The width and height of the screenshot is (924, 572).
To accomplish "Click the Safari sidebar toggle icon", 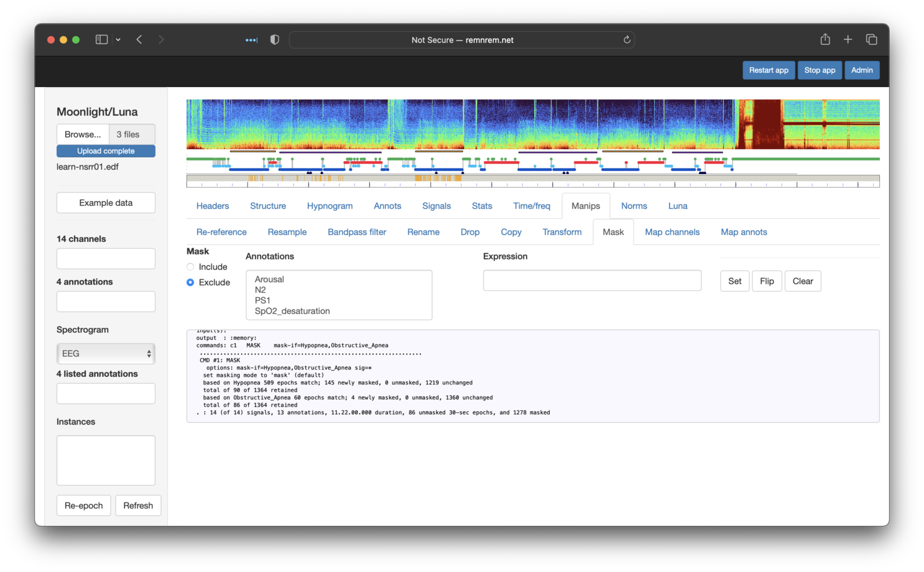I will click(101, 40).
